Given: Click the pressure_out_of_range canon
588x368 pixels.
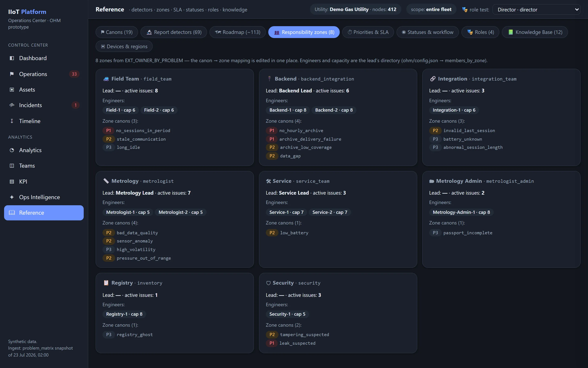Looking at the screenshot, I should coord(144,258).
